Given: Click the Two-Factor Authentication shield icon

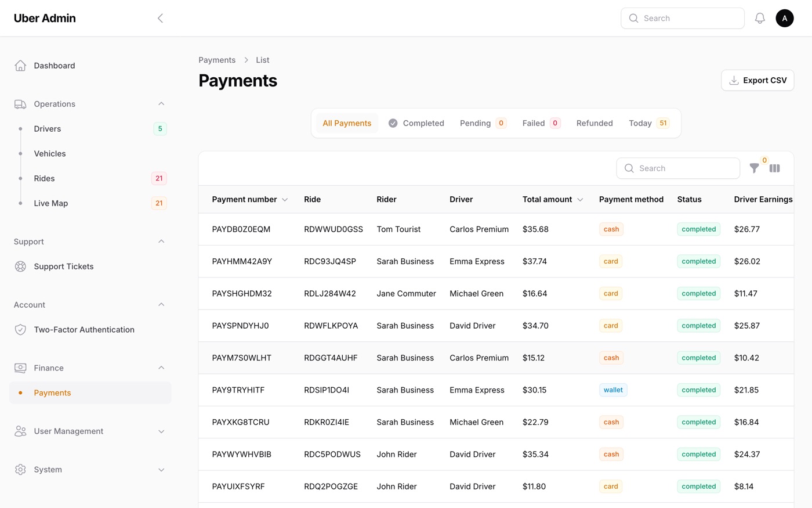Looking at the screenshot, I should (20, 330).
